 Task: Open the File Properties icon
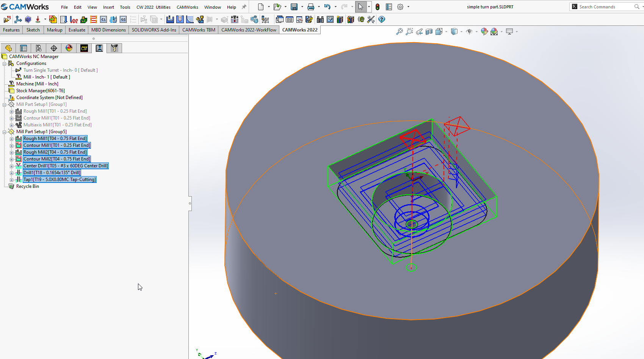coord(389,7)
